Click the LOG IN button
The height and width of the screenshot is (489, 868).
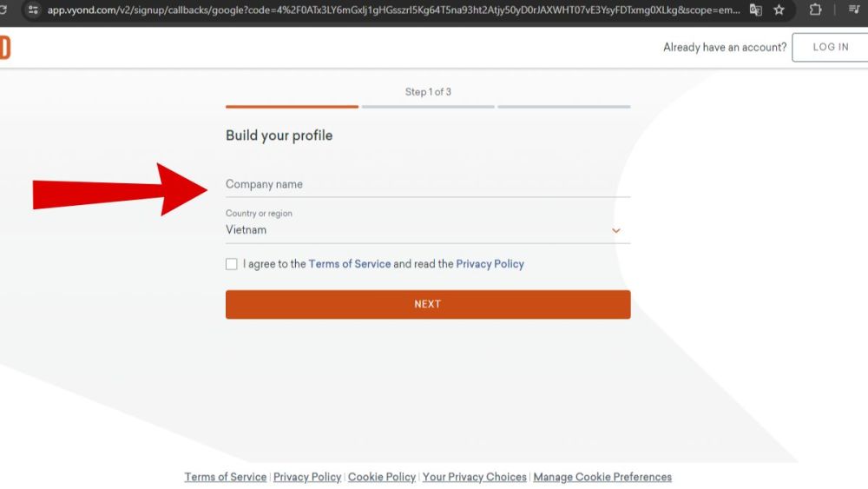(x=830, y=47)
